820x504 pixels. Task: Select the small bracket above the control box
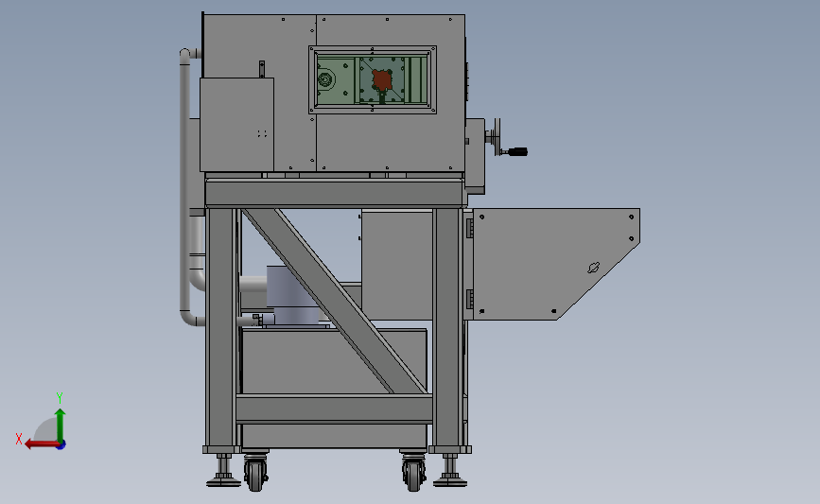coord(262,69)
